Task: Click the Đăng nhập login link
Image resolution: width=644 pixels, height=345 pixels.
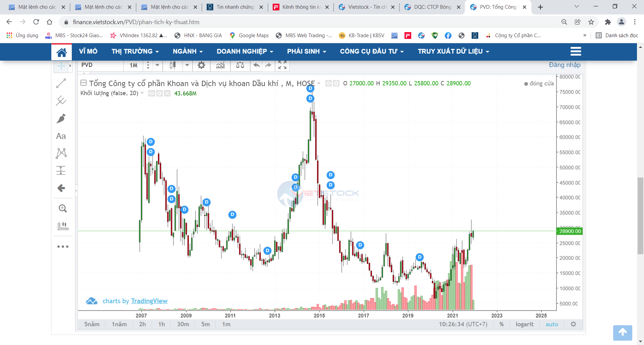Action: pos(565,65)
